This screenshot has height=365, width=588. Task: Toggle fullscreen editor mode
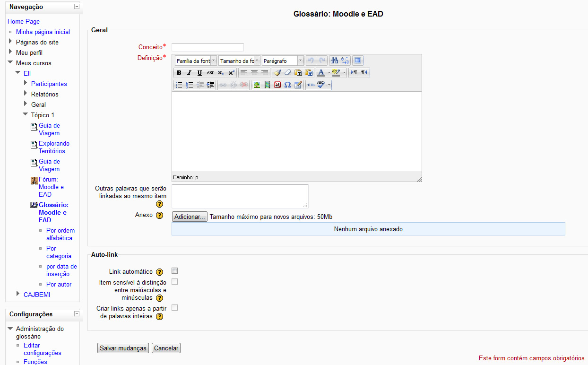click(358, 61)
